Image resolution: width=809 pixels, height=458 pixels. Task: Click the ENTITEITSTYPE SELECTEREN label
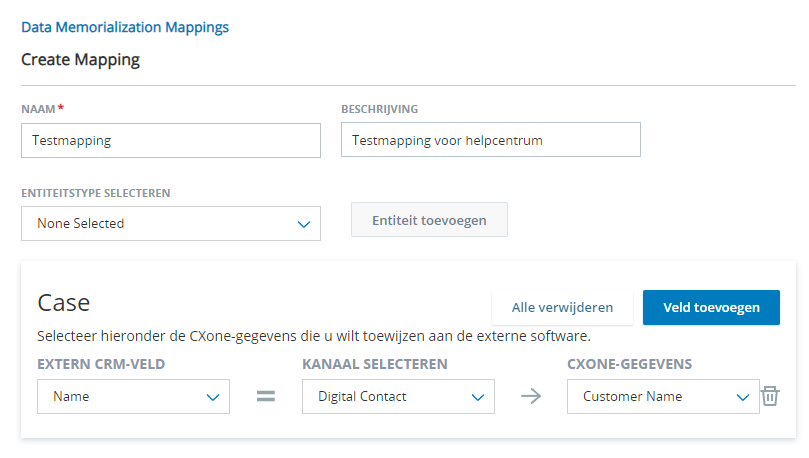[96, 193]
